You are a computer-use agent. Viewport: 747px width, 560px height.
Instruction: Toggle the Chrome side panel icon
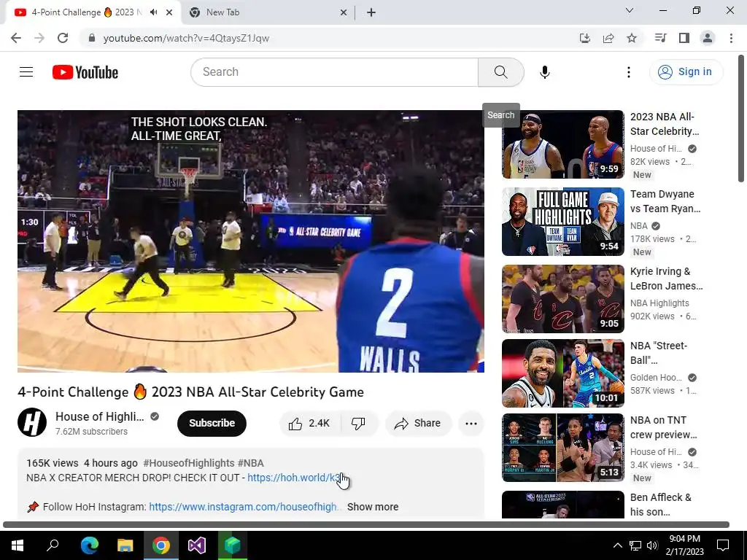click(684, 38)
